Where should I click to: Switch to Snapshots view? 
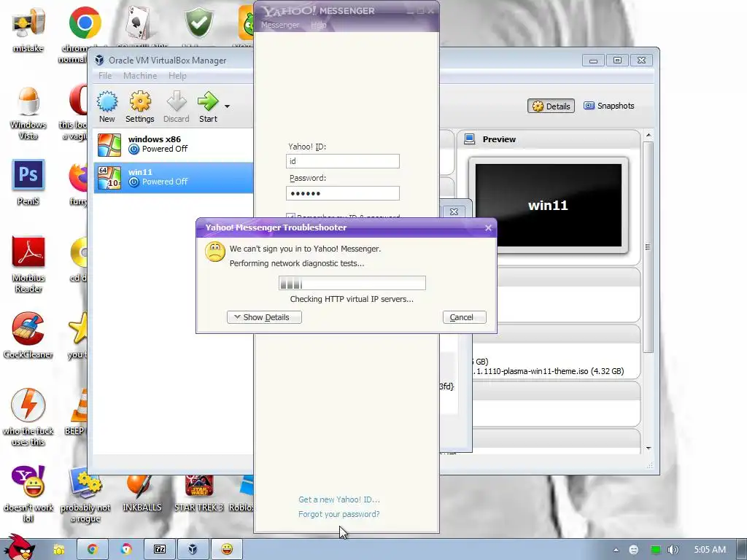point(609,106)
